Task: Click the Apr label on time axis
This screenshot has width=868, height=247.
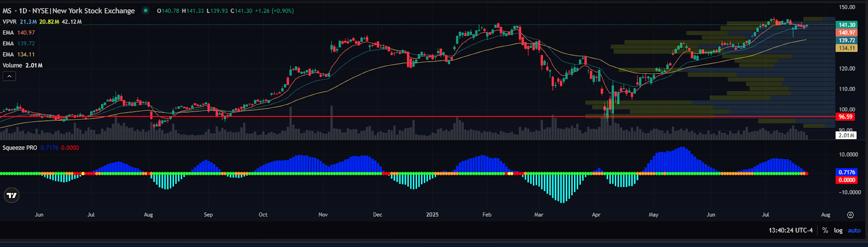Action: point(596,214)
